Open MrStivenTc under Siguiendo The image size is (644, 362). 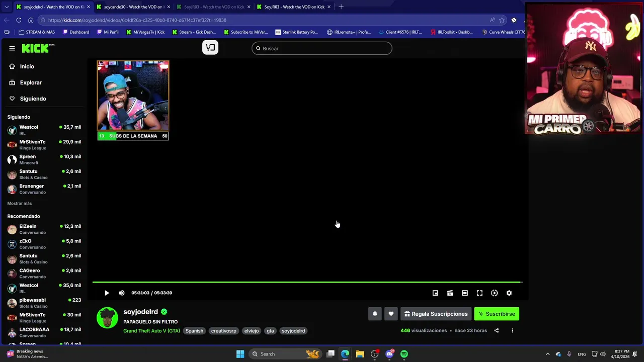point(44,145)
